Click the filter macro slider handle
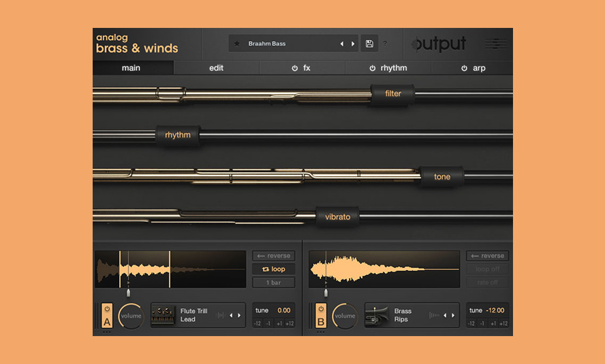605x364 pixels. 393,94
